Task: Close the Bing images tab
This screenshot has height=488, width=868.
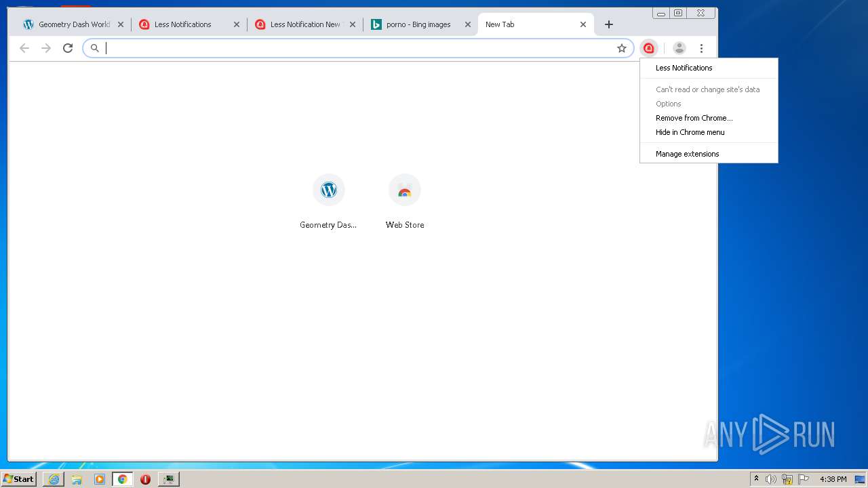Action: [x=468, y=24]
